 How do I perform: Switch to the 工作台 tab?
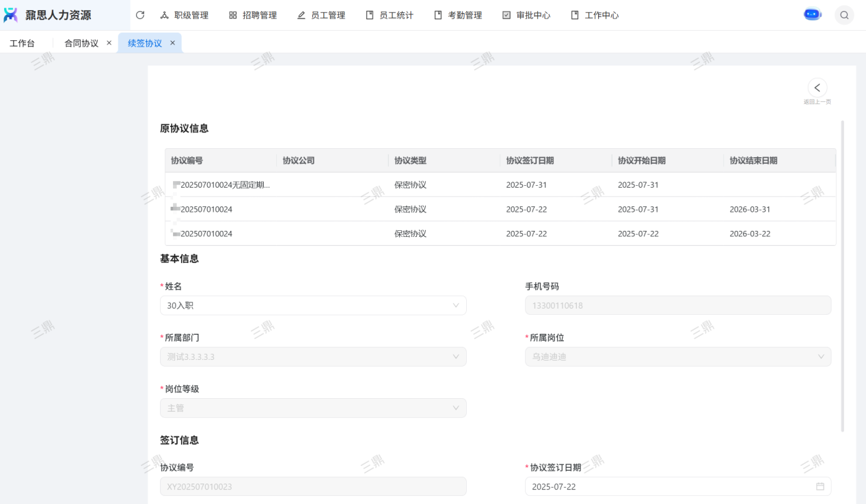[22, 43]
